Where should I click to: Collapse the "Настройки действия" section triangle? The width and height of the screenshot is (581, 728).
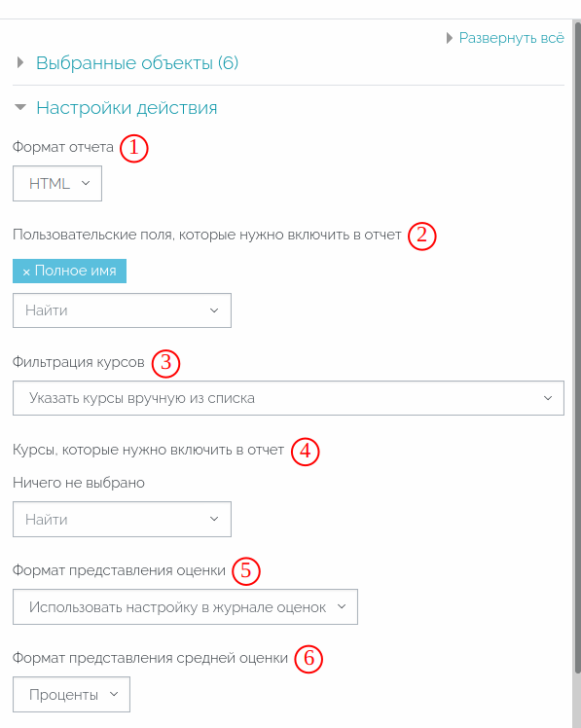click(20, 108)
